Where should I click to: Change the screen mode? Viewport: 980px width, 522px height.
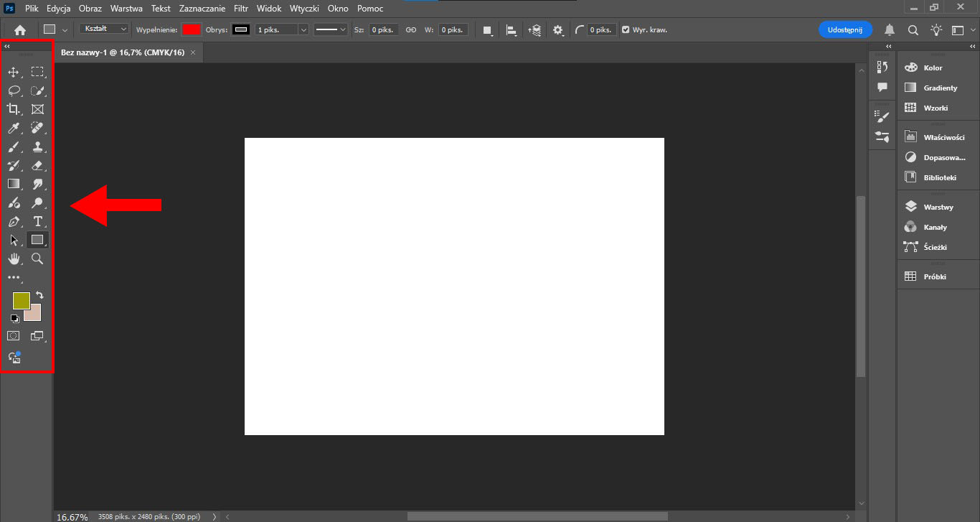coord(37,335)
